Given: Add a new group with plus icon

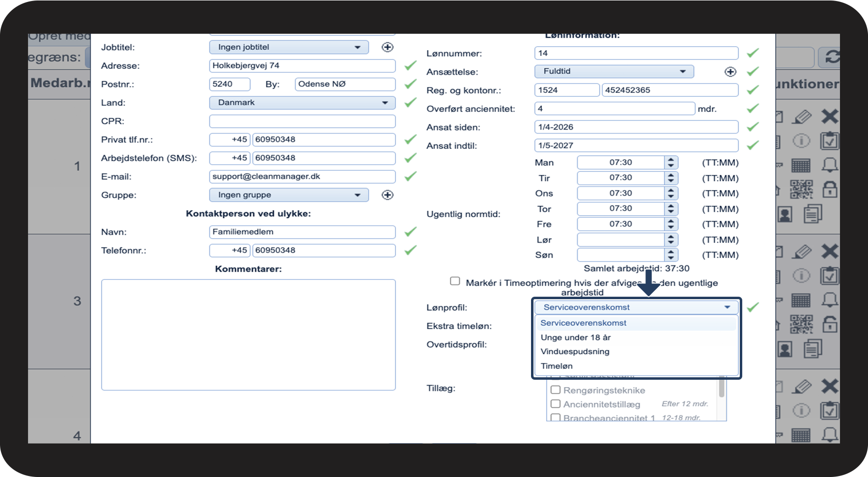Looking at the screenshot, I should click(x=388, y=195).
